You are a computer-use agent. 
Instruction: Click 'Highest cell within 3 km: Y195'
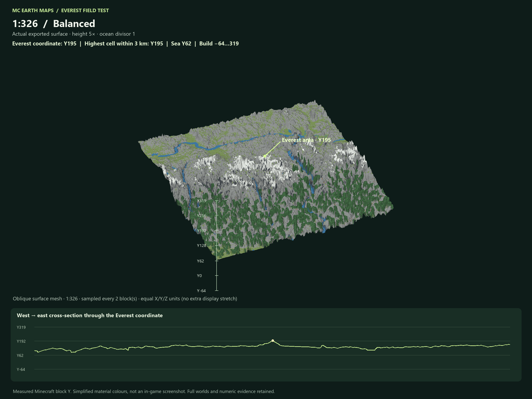pyautogui.click(x=124, y=43)
